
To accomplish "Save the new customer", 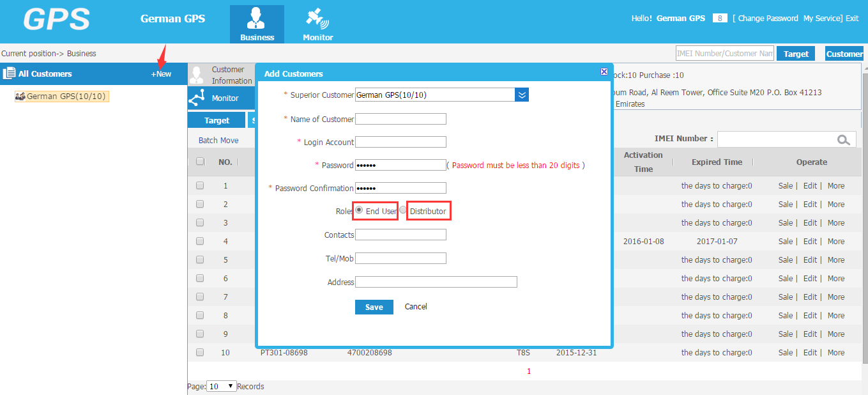I will click(374, 307).
